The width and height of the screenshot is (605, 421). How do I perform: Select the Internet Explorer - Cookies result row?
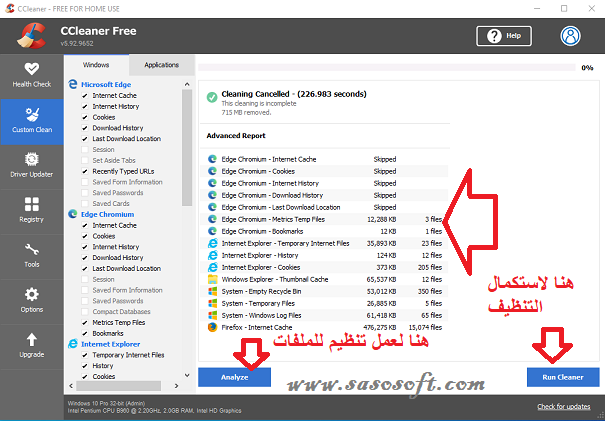coord(324,267)
